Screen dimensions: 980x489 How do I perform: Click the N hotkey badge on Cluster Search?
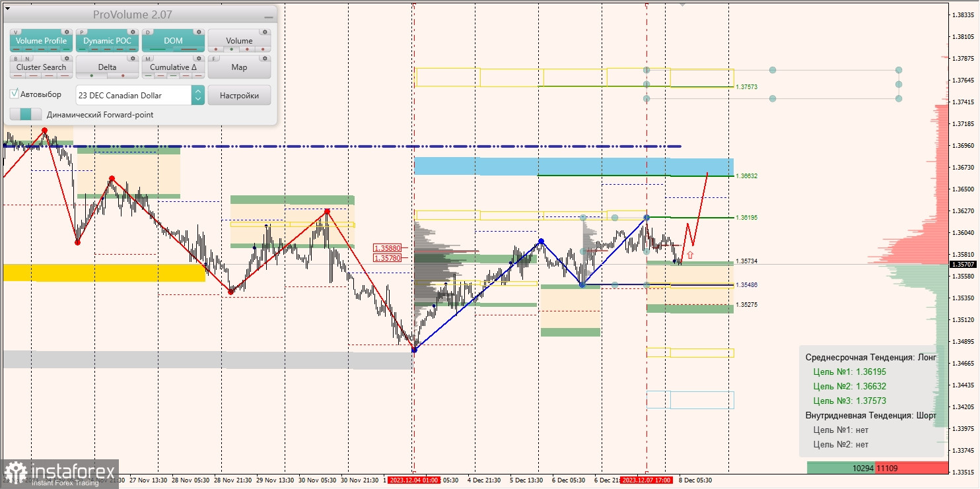click(27, 58)
